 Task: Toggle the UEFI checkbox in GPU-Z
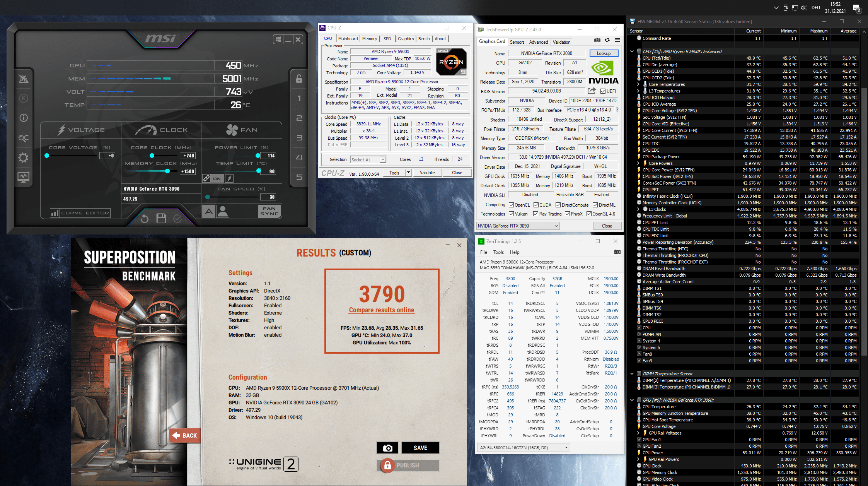coord(603,91)
